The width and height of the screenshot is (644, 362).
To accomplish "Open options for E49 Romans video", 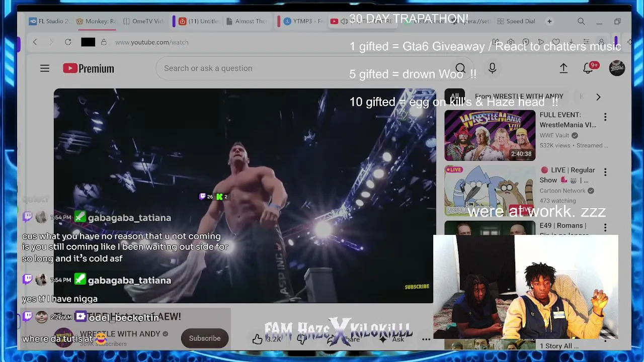I will coord(605,228).
